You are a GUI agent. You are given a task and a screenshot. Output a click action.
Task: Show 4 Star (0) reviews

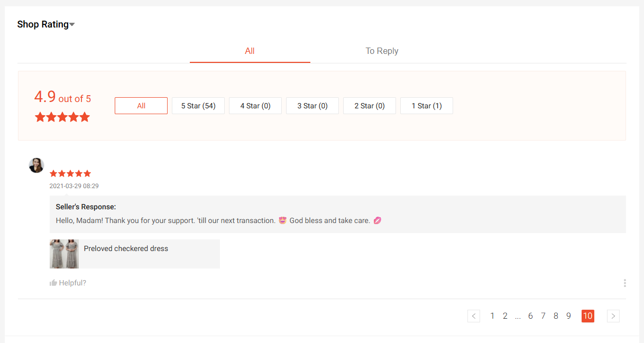pyautogui.click(x=255, y=106)
